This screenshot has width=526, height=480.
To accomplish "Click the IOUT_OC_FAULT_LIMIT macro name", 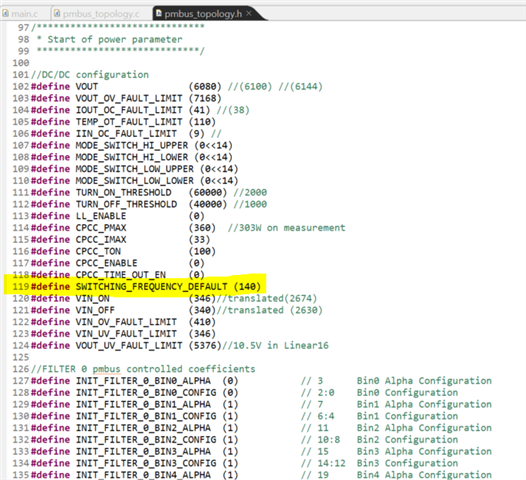I will (129, 110).
